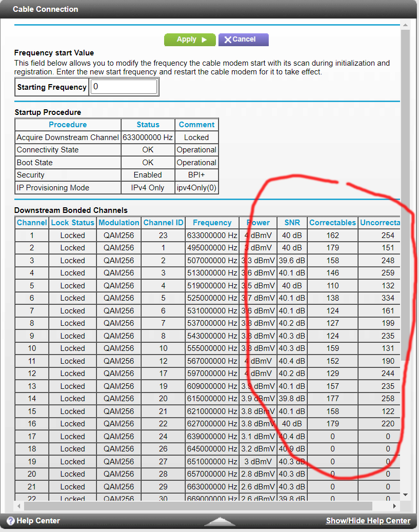Select the Lock Status column header
419x532 pixels.
[72, 223]
